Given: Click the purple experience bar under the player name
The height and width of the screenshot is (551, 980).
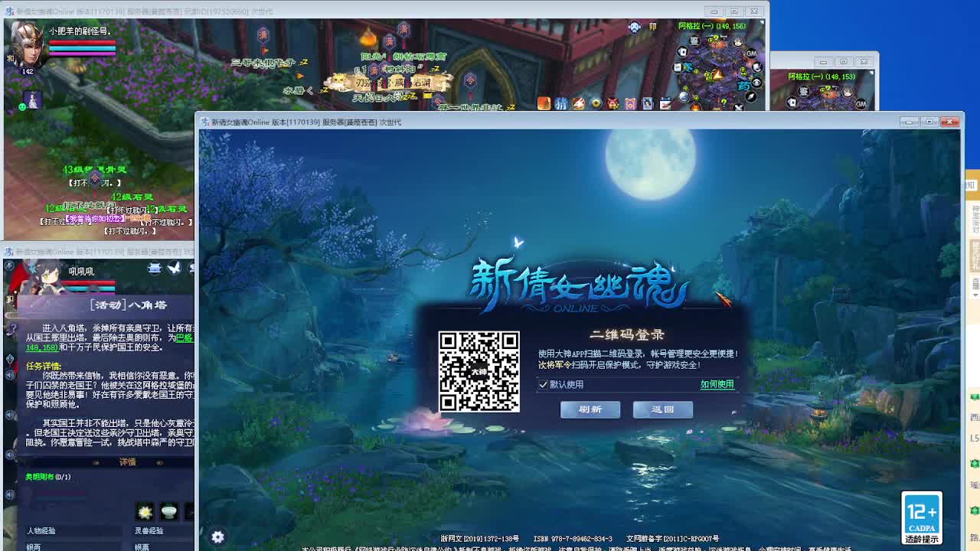Looking at the screenshot, I should pyautogui.click(x=83, y=54).
